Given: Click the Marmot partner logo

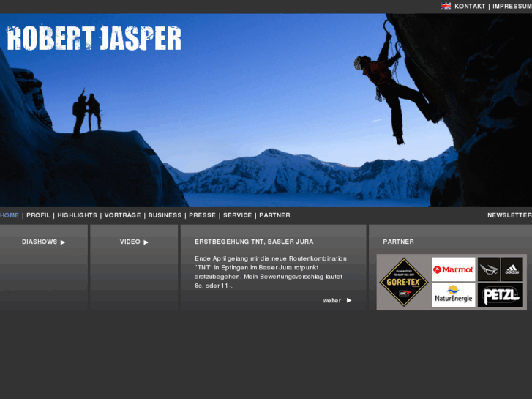Looking at the screenshot, I should click(x=453, y=269).
